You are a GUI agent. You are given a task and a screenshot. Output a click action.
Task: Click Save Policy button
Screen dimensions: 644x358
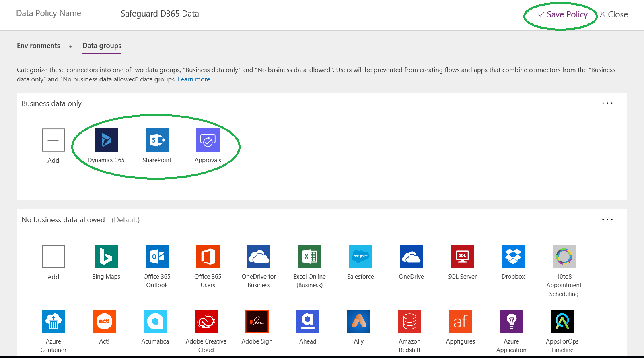tap(563, 14)
